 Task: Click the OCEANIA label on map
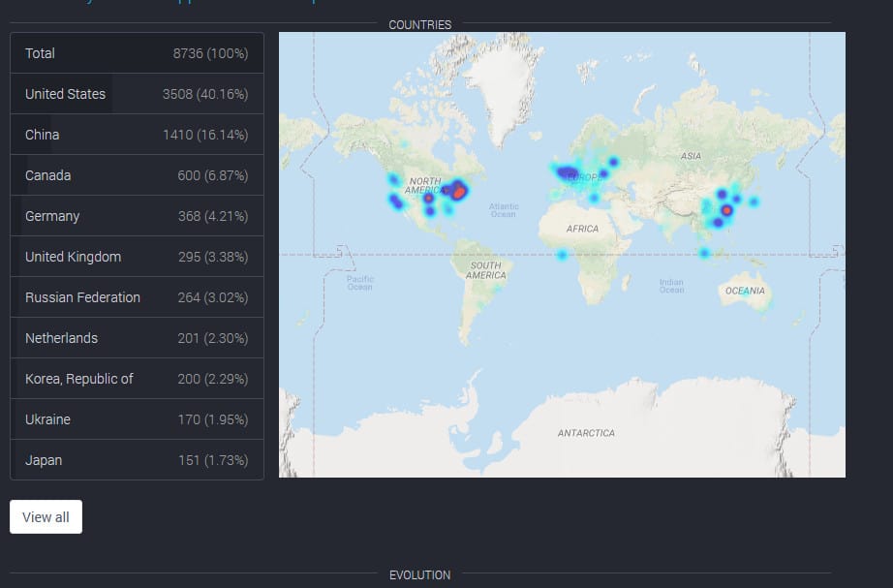click(x=745, y=291)
